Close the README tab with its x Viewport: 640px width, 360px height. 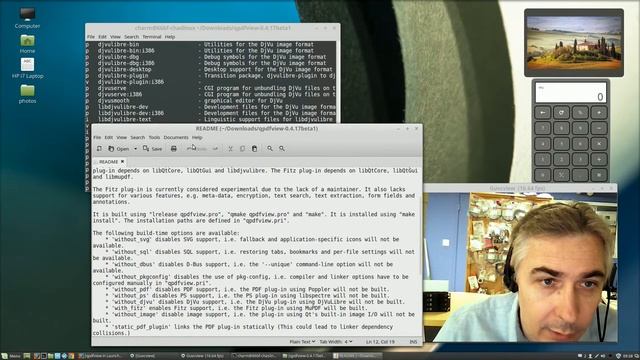[x=122, y=162]
